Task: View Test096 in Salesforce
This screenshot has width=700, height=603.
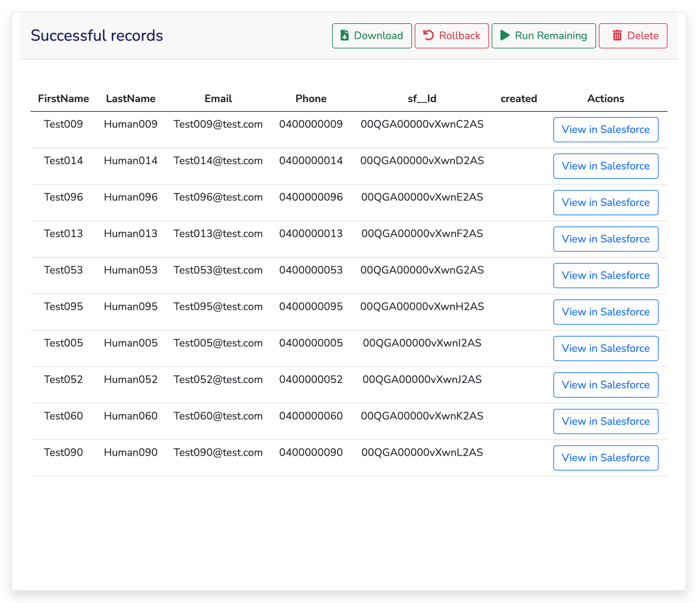Action: 606,202
